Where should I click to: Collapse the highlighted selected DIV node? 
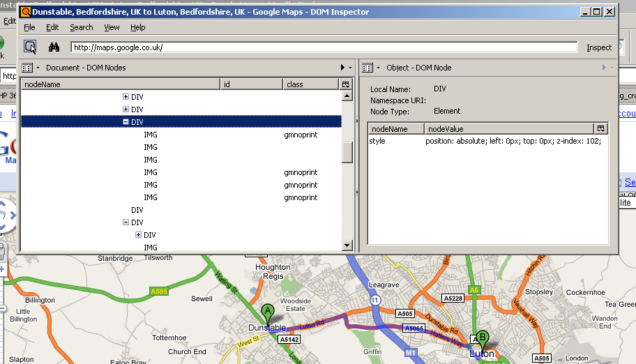click(126, 121)
